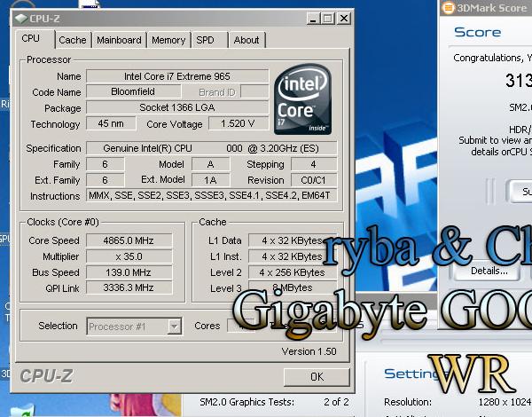Click the Core Voltage value 1.520 V
532x417 pixels.
click(x=238, y=123)
